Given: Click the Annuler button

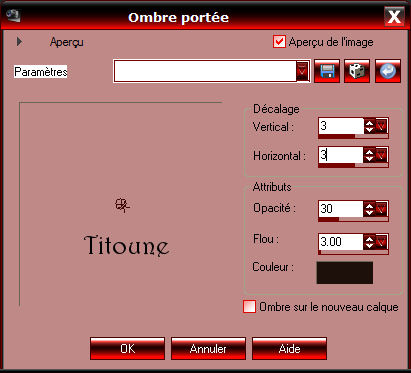Looking at the screenshot, I should coord(208,348).
